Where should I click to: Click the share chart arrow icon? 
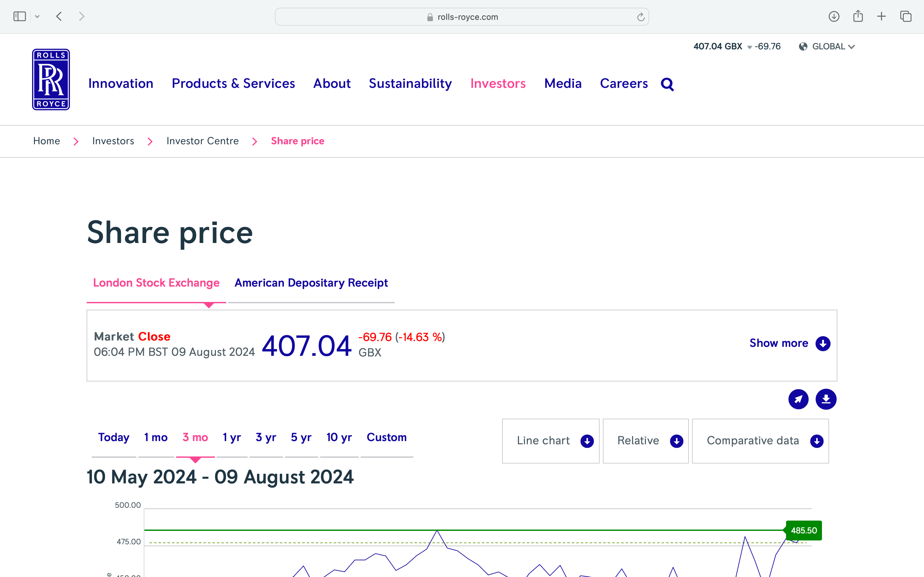[x=798, y=399]
